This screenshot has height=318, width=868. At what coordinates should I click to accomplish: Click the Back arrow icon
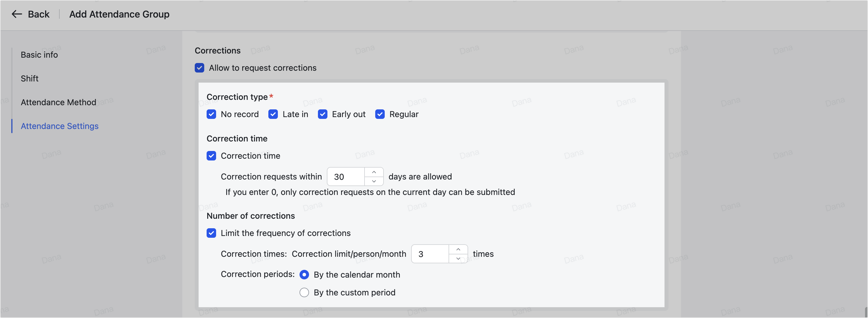(17, 14)
